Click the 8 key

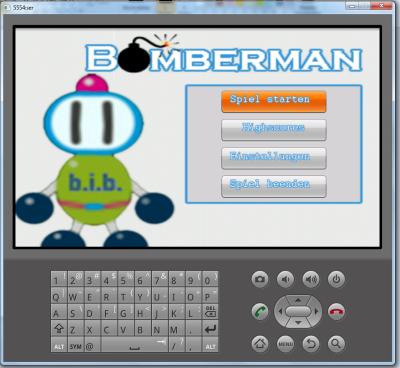click(177, 279)
